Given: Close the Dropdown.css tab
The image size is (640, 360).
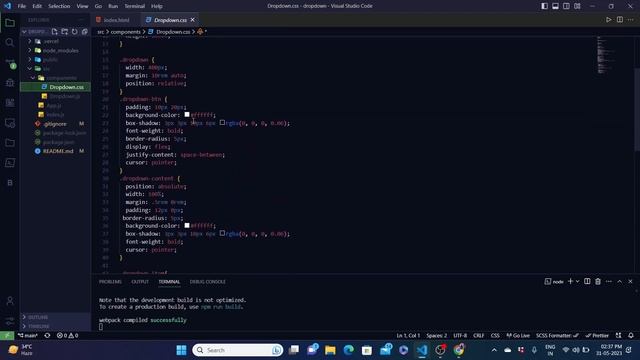Looking at the screenshot, I should coord(192,20).
